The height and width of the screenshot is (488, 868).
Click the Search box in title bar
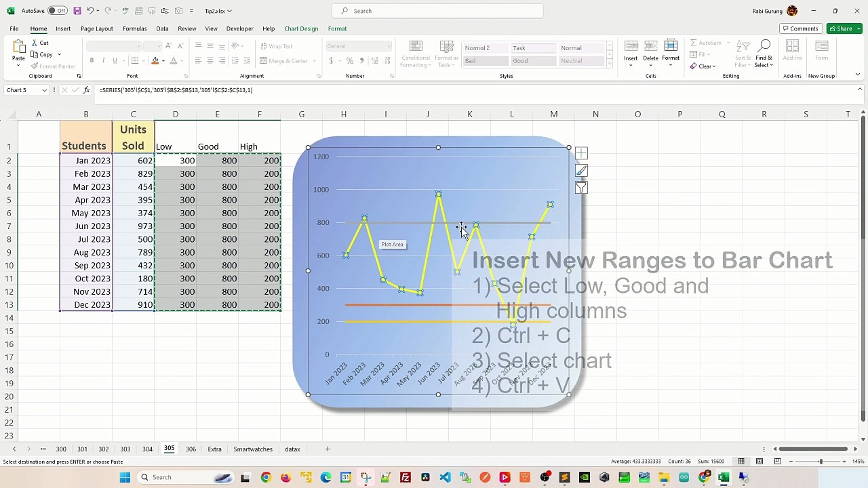(437, 11)
